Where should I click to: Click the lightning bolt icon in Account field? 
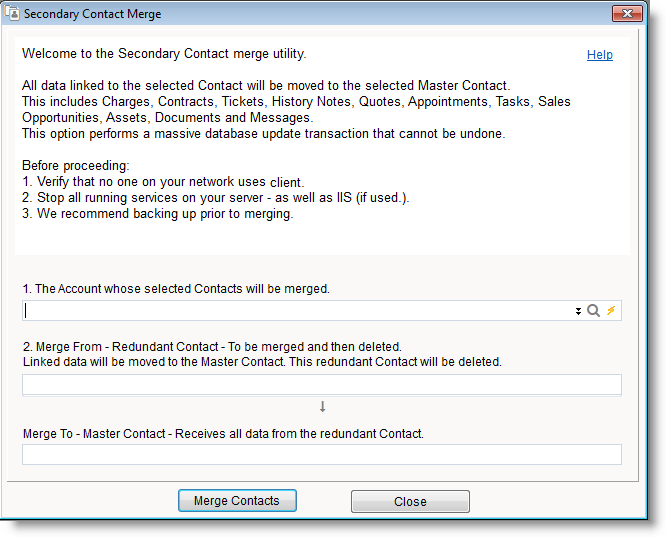611,311
